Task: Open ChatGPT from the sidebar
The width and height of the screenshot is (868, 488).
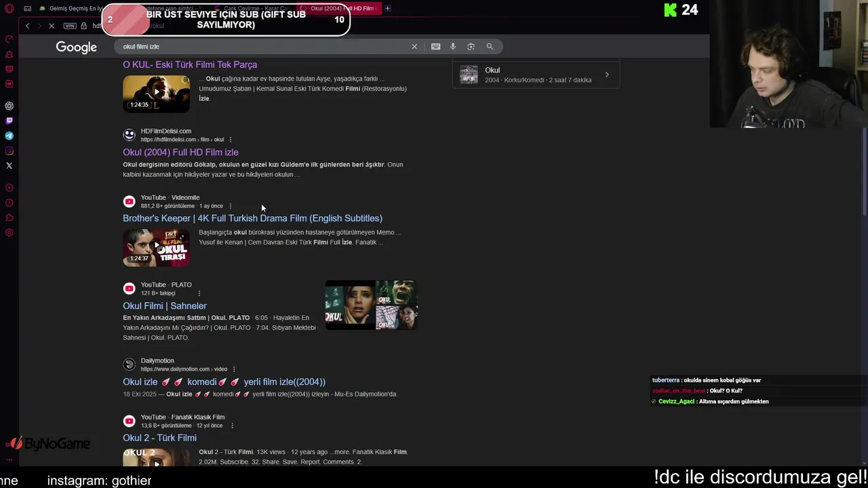Action: pyautogui.click(x=9, y=106)
